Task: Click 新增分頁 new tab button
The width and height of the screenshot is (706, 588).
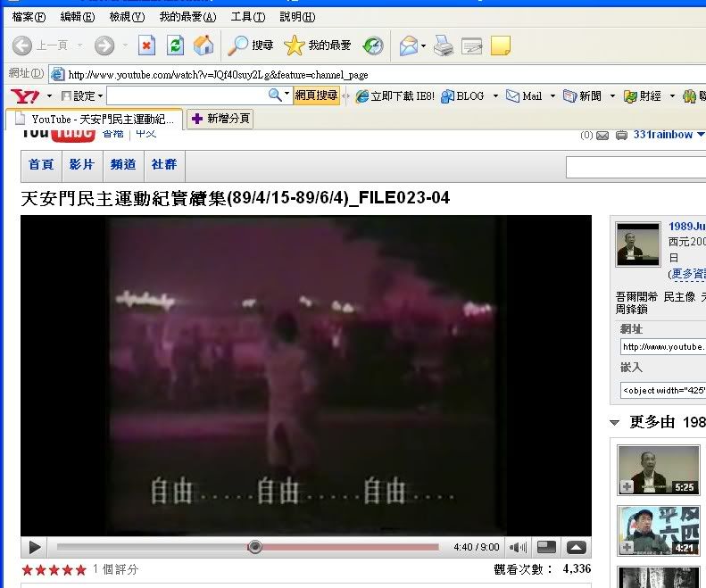Action: (x=220, y=119)
